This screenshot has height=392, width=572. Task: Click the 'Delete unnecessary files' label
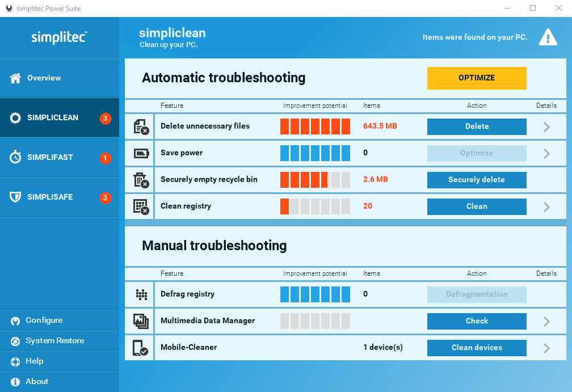(x=205, y=126)
